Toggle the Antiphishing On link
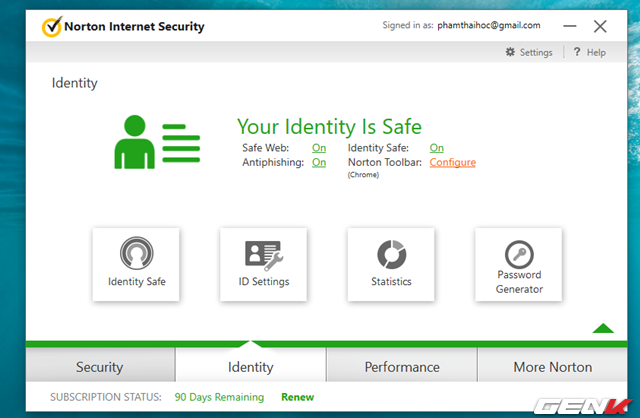640x418 pixels. coord(319,162)
